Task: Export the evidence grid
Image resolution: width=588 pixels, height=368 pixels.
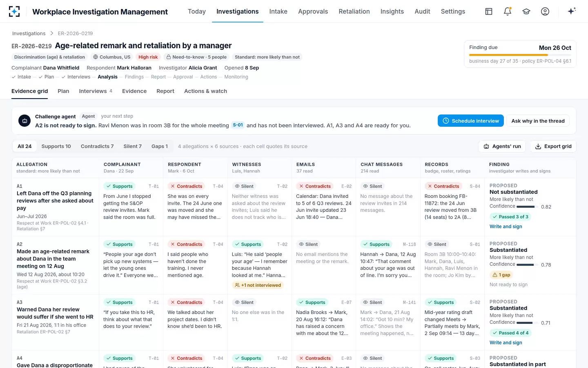Action: [553, 146]
